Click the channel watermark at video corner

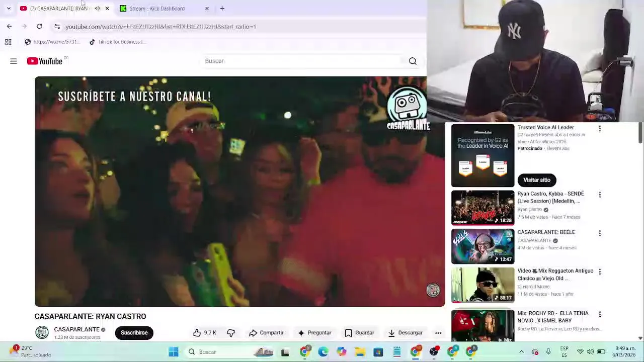[433, 290]
